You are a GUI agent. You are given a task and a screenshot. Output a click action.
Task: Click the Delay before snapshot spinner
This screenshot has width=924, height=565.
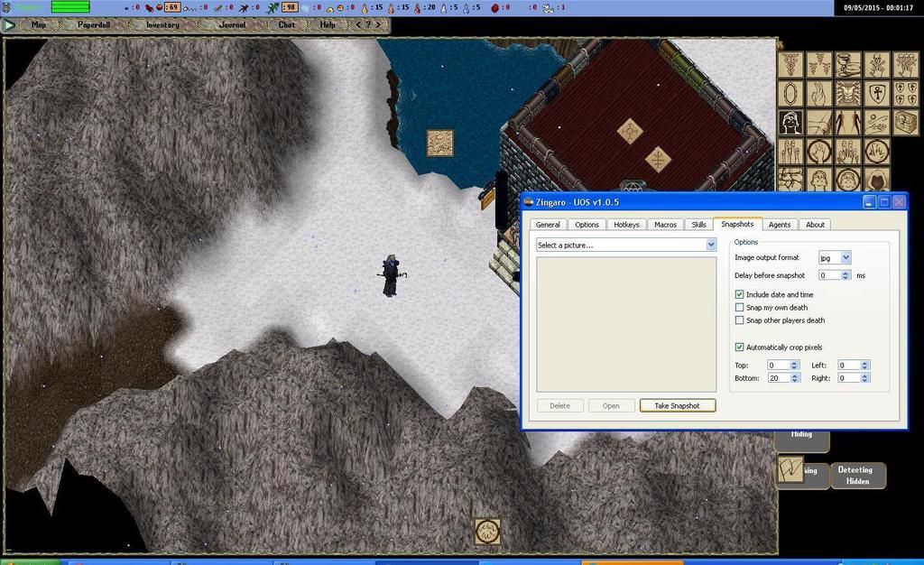[x=845, y=275]
